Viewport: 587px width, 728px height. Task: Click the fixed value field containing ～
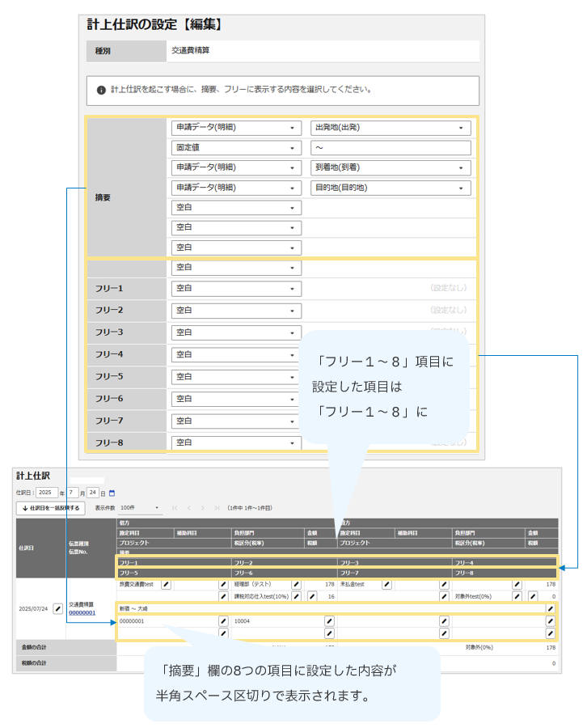click(391, 148)
